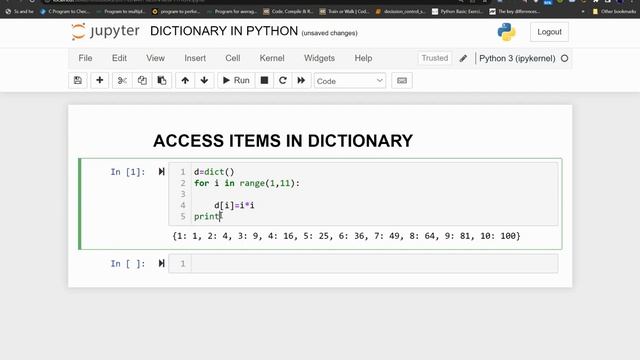Place cursor on line d[i]=i*i

234,205
